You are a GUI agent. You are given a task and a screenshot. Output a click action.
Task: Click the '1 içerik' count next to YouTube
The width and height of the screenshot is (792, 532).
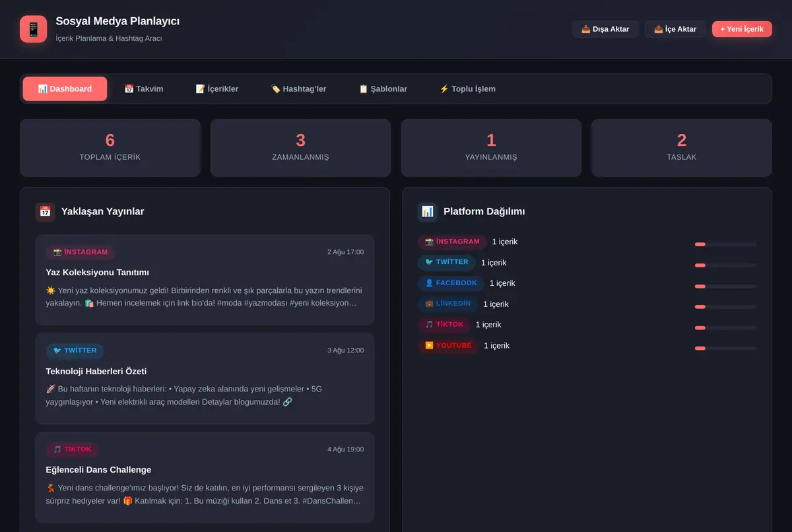pos(496,346)
